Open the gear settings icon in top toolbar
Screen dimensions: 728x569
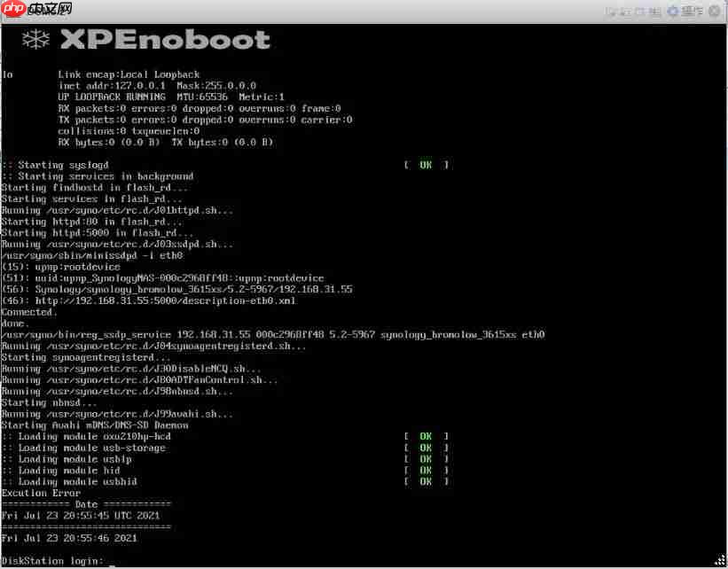click(672, 11)
